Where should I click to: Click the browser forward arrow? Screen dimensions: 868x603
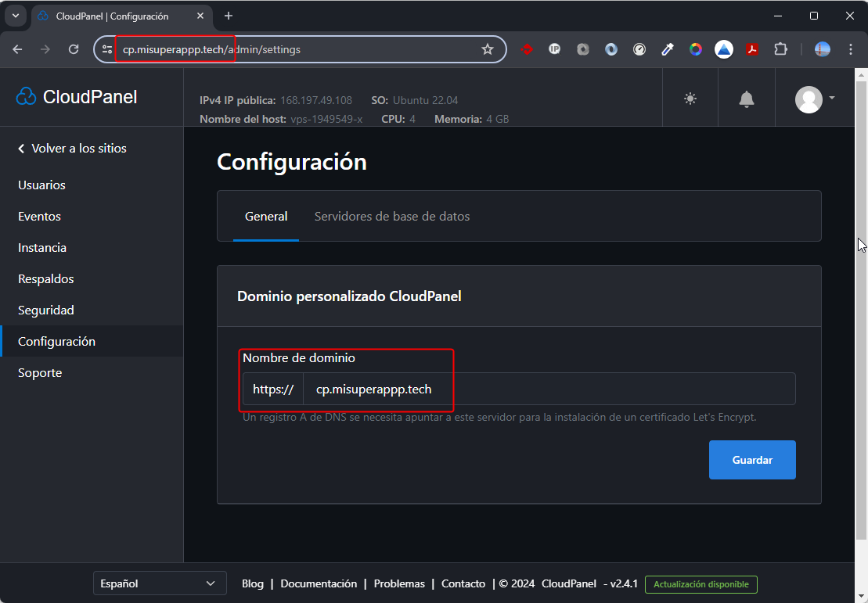point(45,49)
